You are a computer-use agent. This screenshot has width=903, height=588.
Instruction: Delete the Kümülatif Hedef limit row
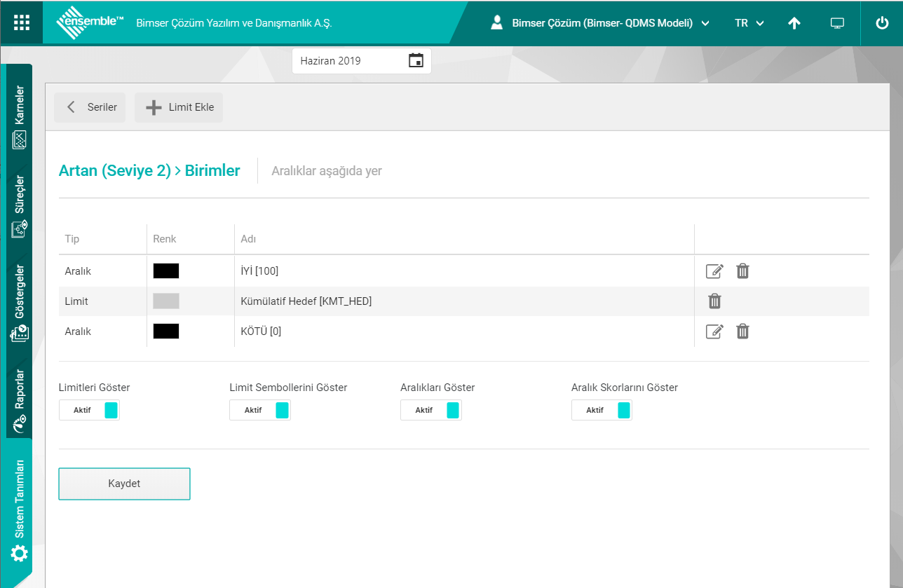[714, 301]
